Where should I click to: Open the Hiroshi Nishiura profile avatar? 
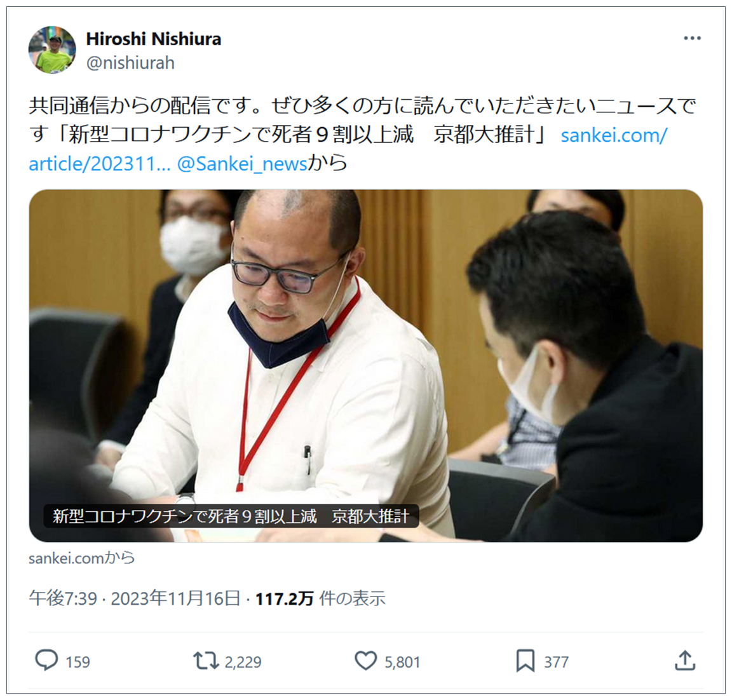pyautogui.click(x=52, y=50)
